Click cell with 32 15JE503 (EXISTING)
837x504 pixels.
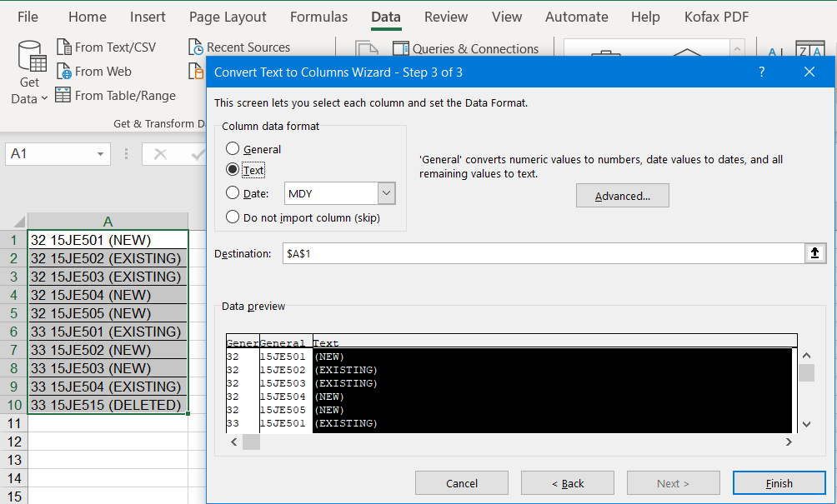pyautogui.click(x=108, y=277)
